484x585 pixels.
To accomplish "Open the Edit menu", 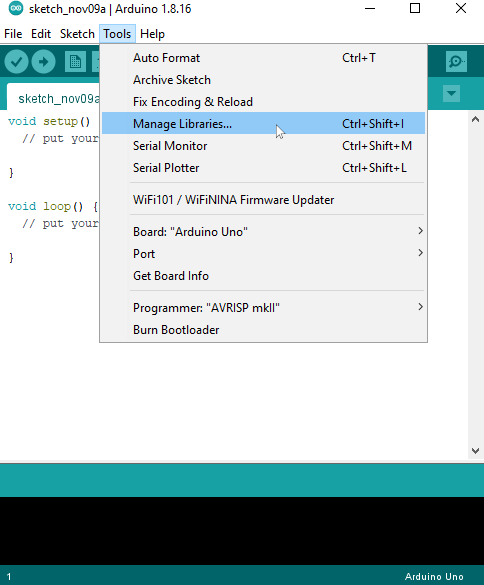I will coord(41,34).
